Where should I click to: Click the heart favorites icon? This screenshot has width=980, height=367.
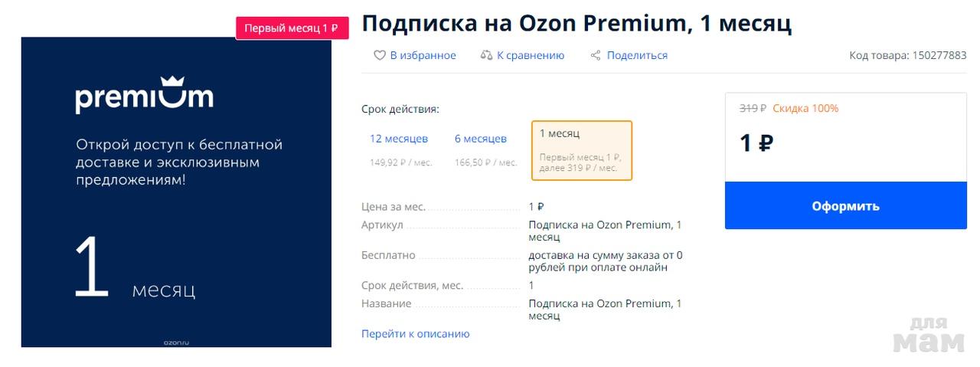click(x=379, y=55)
